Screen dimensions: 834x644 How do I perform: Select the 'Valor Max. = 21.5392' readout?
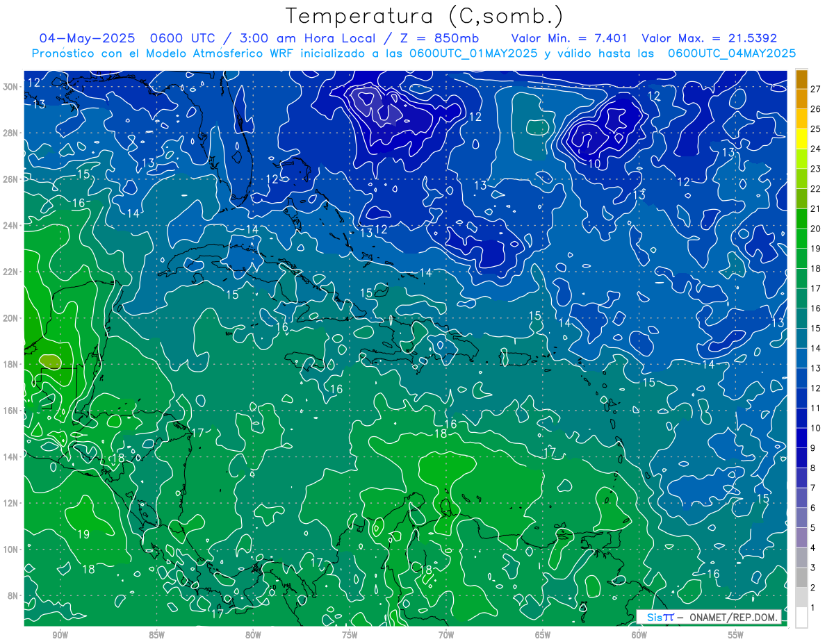(709, 38)
